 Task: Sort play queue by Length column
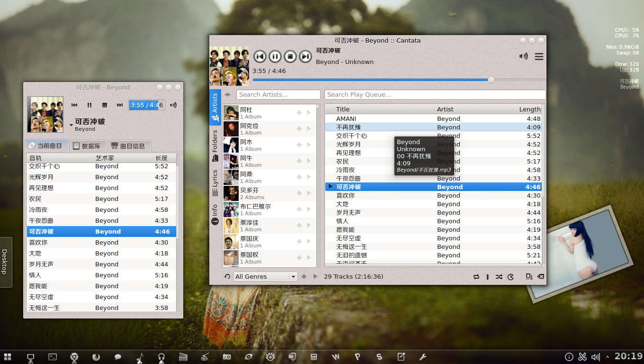click(528, 109)
